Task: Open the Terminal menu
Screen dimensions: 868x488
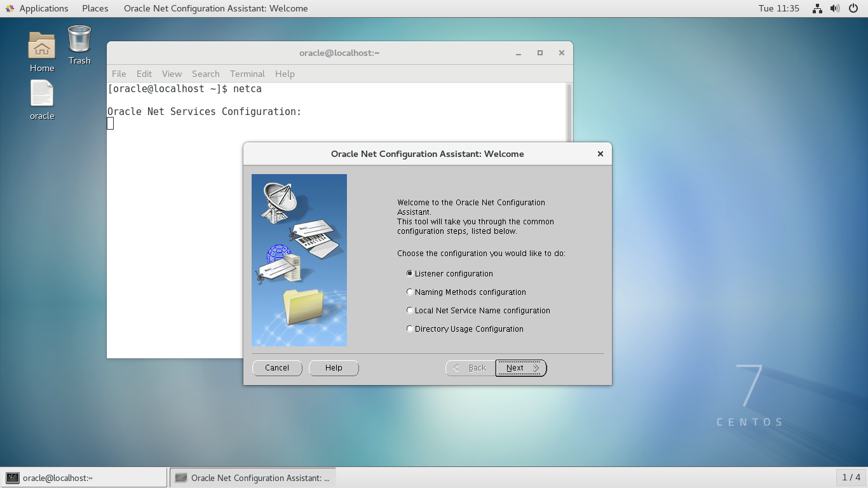Action: point(247,74)
